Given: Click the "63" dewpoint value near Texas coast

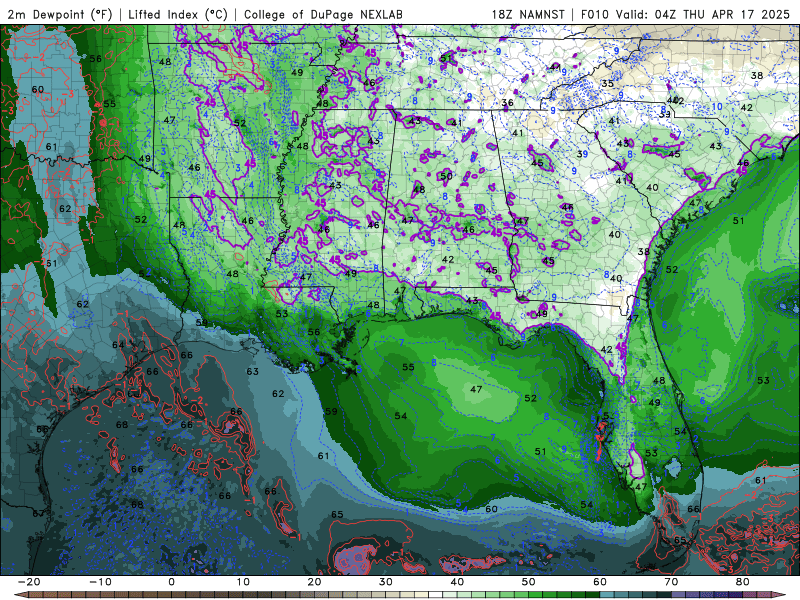Looking at the screenshot, I should [x=253, y=371].
